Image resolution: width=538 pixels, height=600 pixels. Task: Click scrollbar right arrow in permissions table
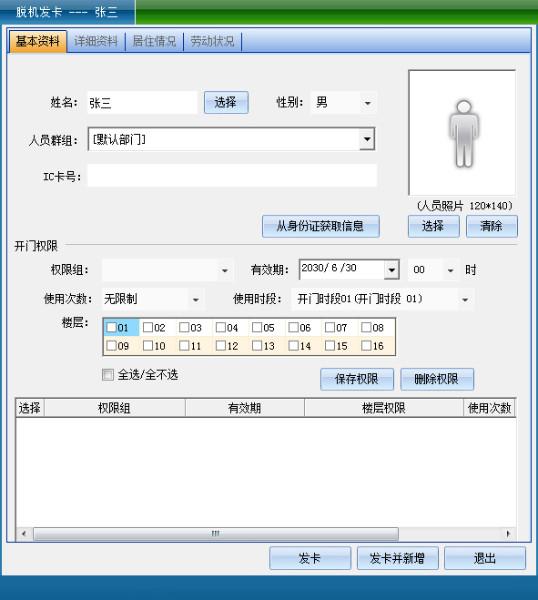pos(508,533)
